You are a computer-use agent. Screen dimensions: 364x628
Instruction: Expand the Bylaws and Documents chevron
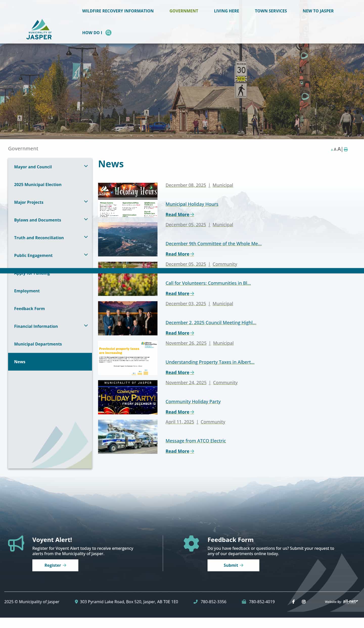[86, 219]
